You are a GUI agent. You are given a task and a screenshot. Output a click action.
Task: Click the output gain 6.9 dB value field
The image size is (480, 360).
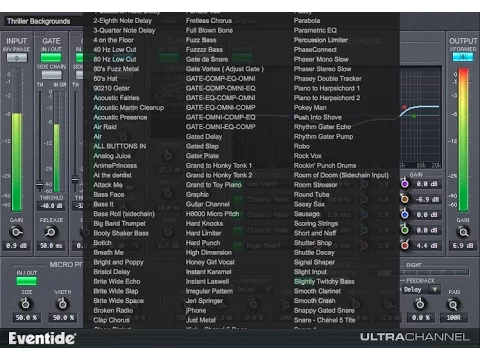point(463,246)
